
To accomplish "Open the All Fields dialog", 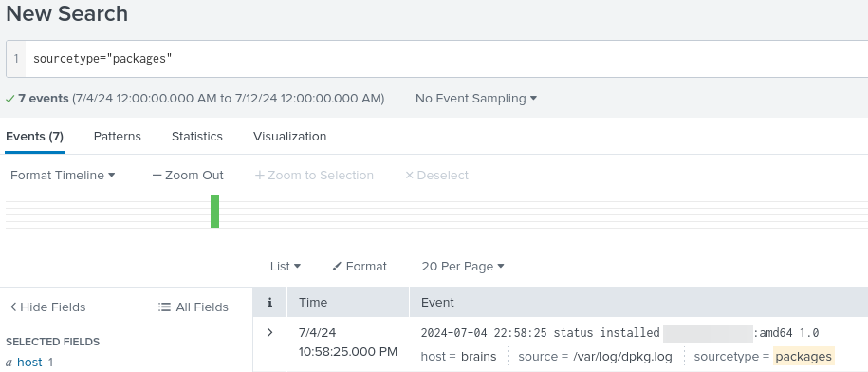I will [x=194, y=307].
